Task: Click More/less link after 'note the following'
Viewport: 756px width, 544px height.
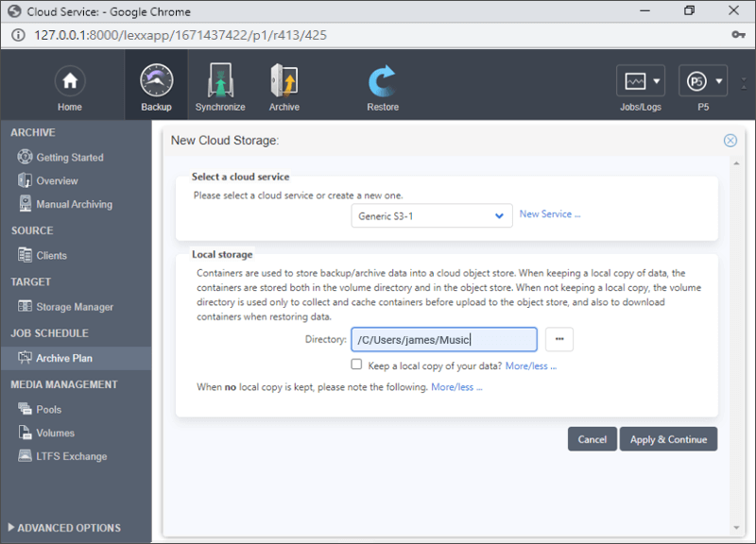Action: [x=456, y=387]
